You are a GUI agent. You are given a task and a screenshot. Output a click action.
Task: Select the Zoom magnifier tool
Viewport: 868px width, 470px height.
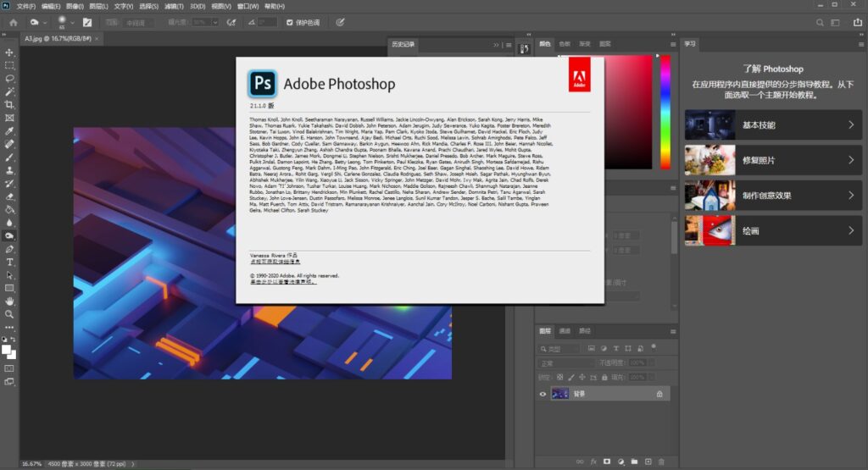point(10,314)
